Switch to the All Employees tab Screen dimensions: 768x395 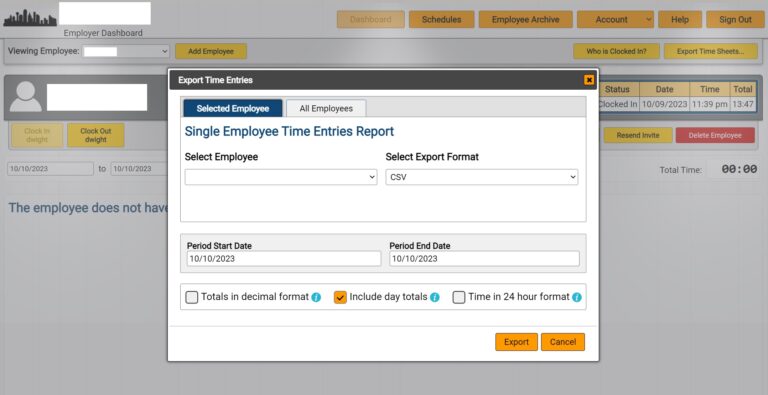[x=326, y=108]
